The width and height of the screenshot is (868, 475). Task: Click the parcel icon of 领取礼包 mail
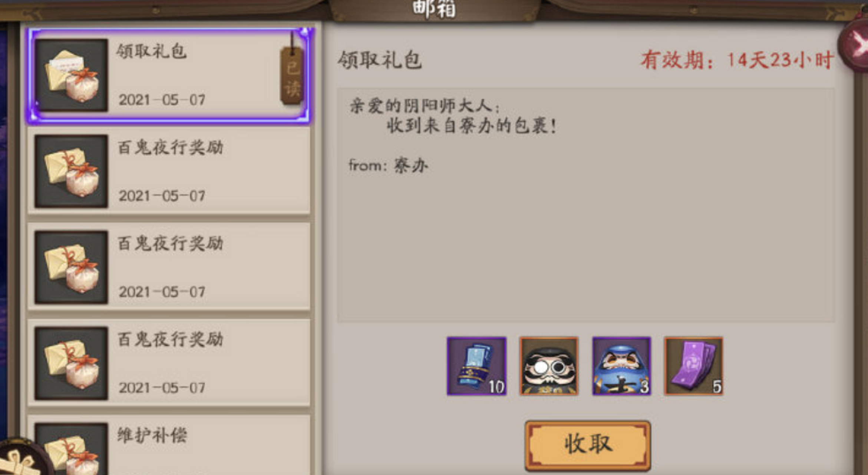(x=71, y=75)
